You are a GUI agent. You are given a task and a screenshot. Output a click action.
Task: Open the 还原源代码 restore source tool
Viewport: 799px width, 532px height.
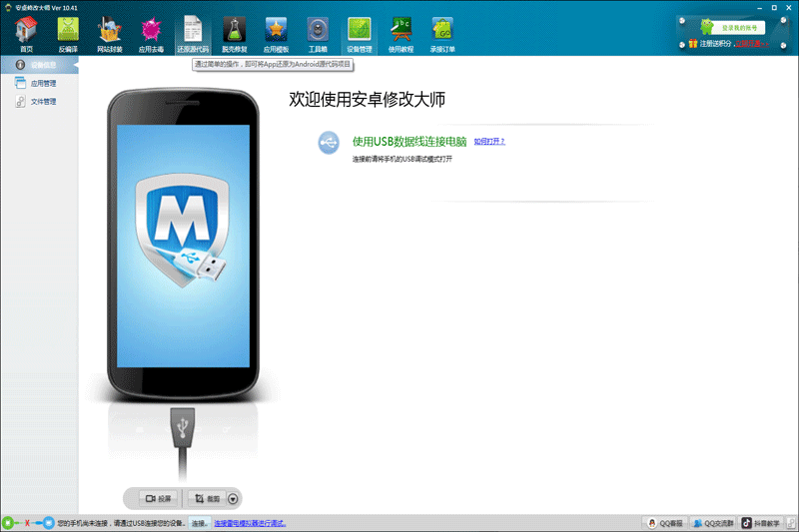click(x=193, y=34)
